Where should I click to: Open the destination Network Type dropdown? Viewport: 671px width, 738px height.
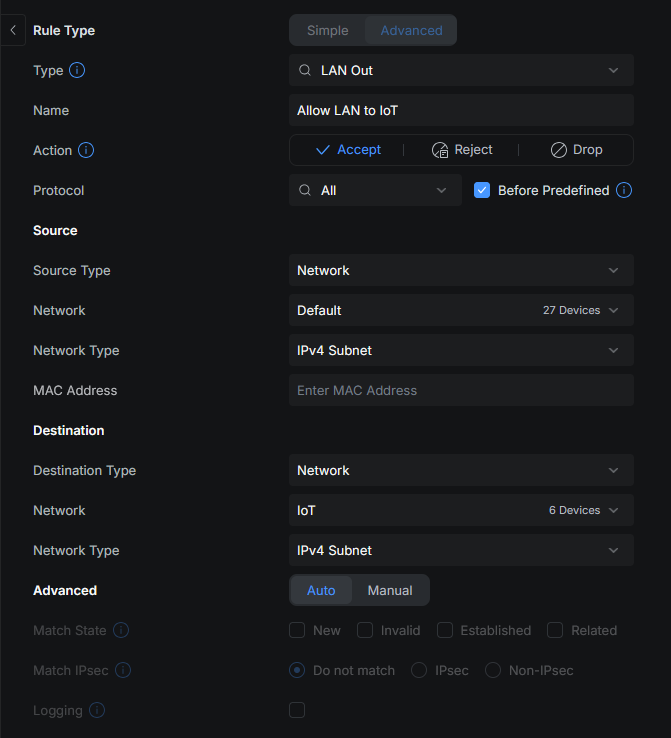coord(461,550)
